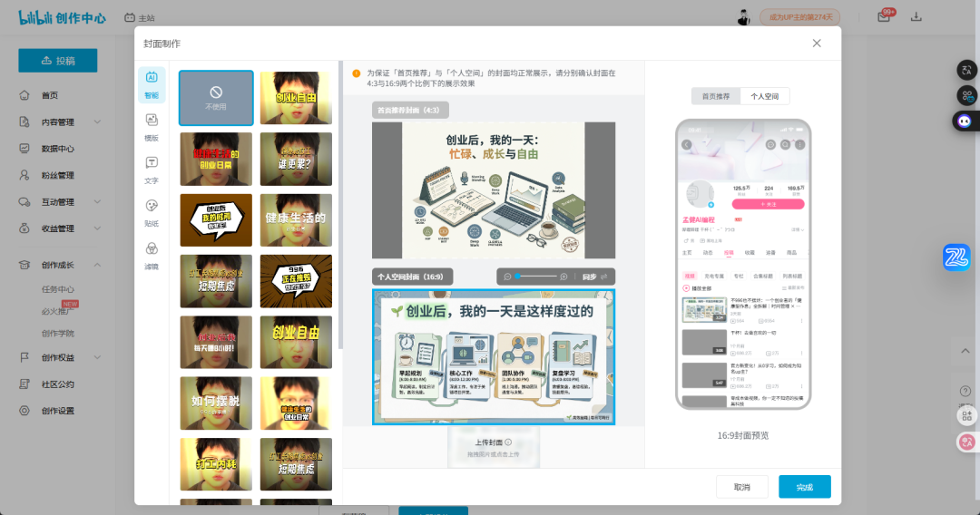The width and height of the screenshot is (980, 515).
Task: Expand the 互动管理 chevron
Action: point(97,202)
